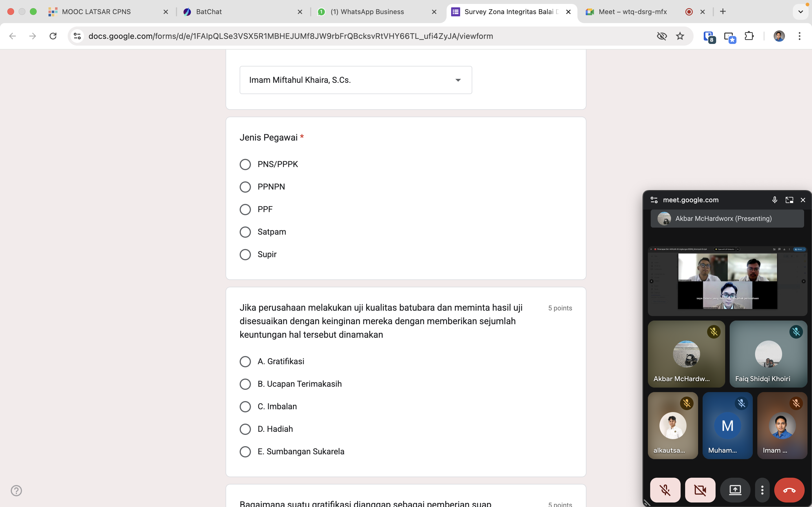Select answer A. Gratifikasi
This screenshot has height=507, width=812.
245,361
